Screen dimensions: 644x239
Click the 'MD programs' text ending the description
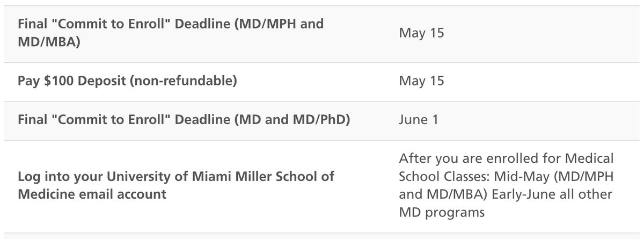442,213
